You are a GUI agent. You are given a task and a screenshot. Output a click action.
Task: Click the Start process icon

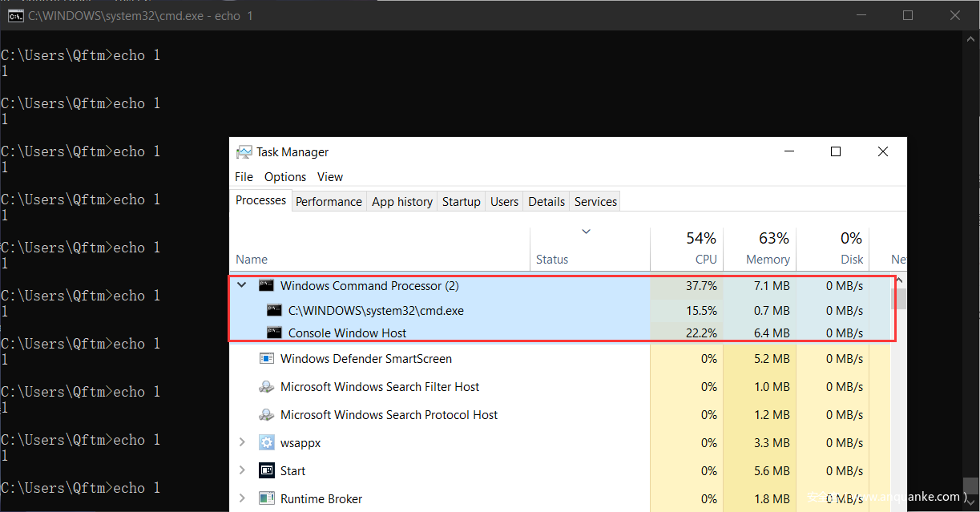267,471
